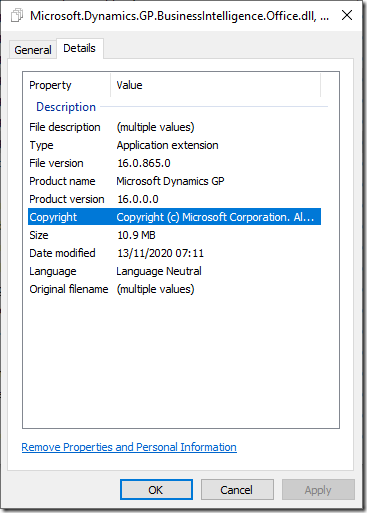This screenshot has width=367, height=513.
Task: Click the Application extension value
Action: [168, 145]
